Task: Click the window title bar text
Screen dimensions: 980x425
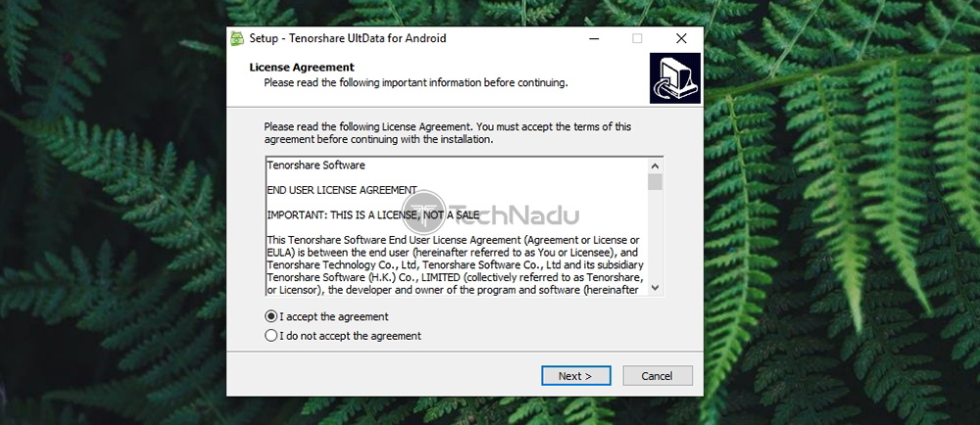Action: pyautogui.click(x=348, y=38)
